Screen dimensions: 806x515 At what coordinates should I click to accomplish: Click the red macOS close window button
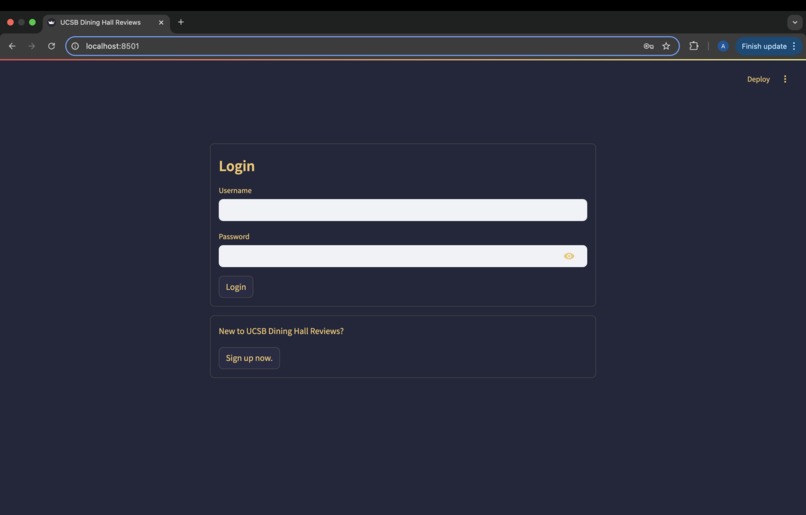click(10, 23)
